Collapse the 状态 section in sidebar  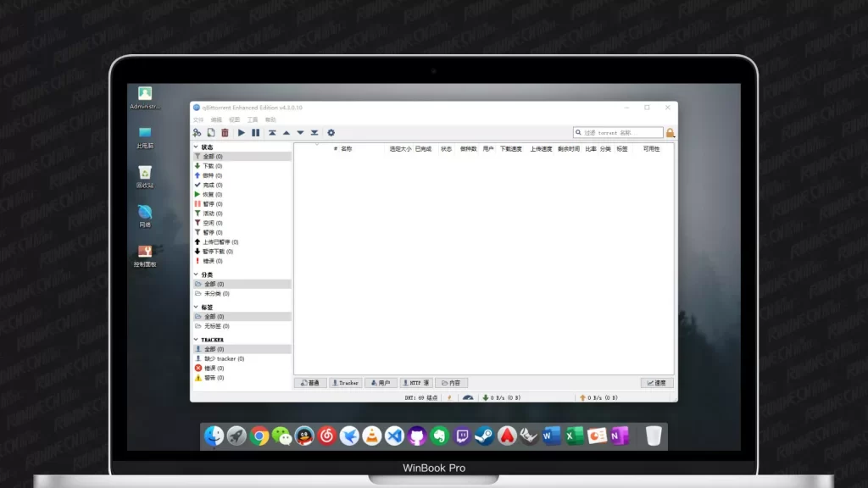tap(196, 147)
